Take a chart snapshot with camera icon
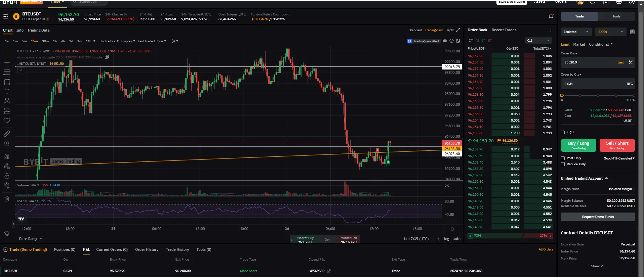Viewport: 644px width, 277px height. click(x=445, y=41)
